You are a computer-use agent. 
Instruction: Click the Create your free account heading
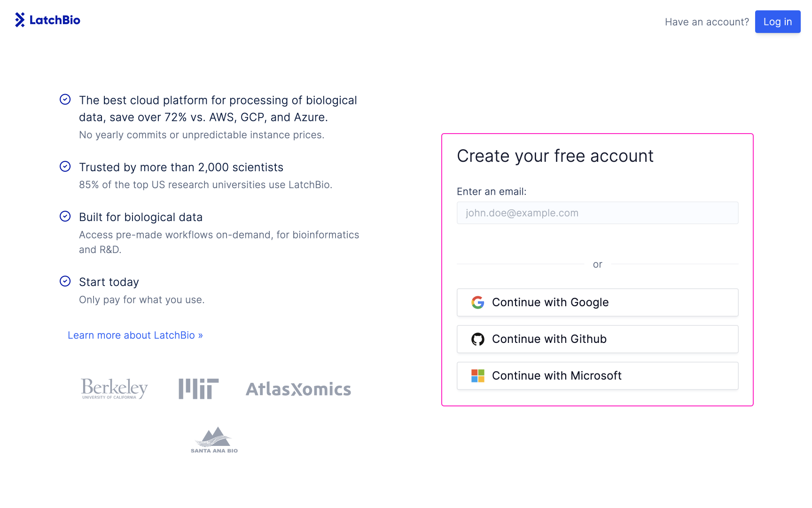coord(555,156)
